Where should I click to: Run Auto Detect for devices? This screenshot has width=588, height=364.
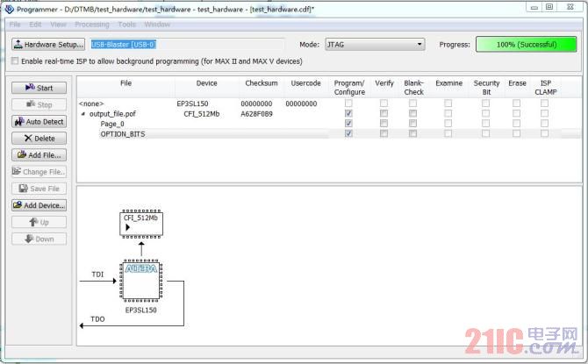click(x=39, y=121)
